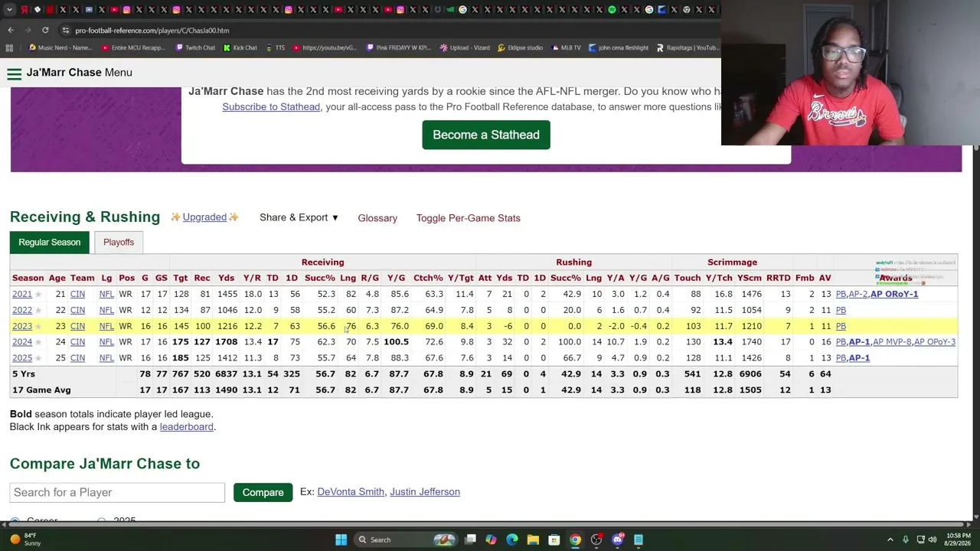
Task: Open the Twitch Chat bookmark
Action: pos(194,47)
